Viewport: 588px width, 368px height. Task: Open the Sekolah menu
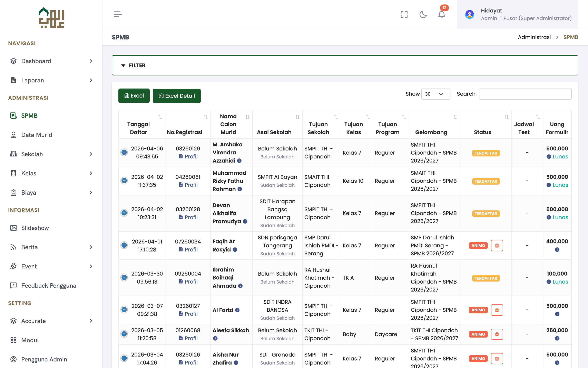pyautogui.click(x=51, y=154)
